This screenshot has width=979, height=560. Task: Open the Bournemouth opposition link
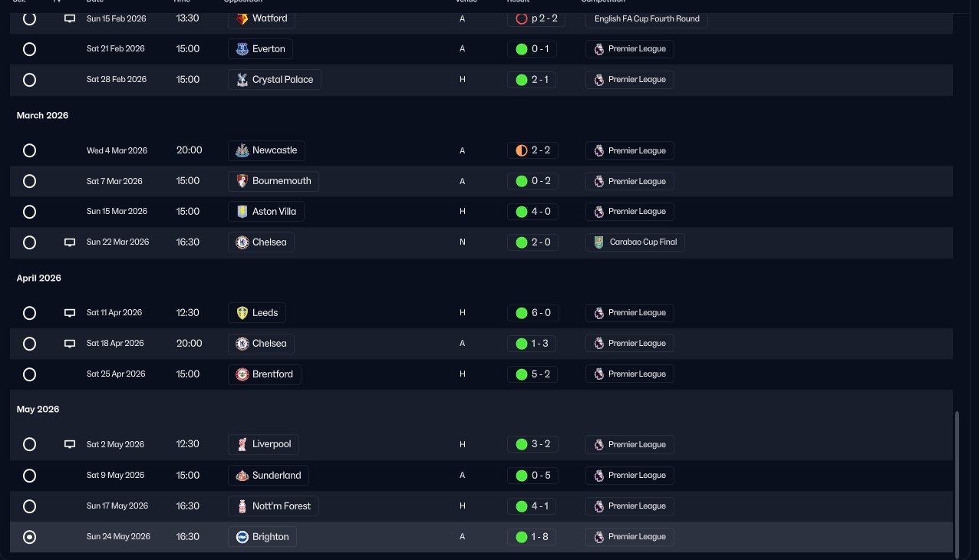click(x=274, y=181)
